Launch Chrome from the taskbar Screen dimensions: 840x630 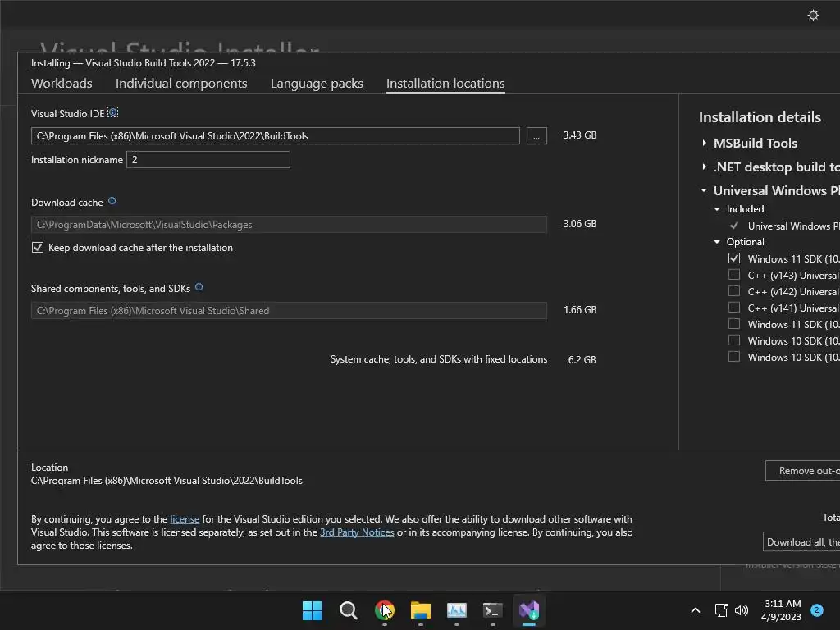384,610
